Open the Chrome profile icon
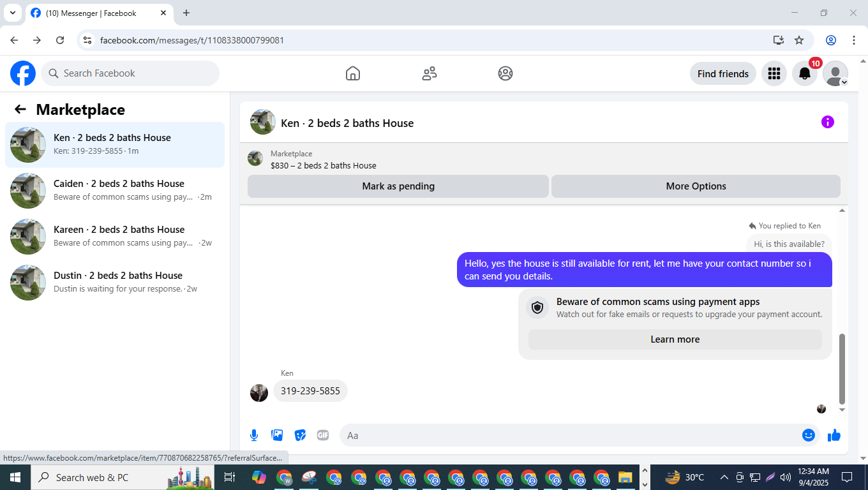The width and height of the screenshot is (868, 490). (831, 40)
